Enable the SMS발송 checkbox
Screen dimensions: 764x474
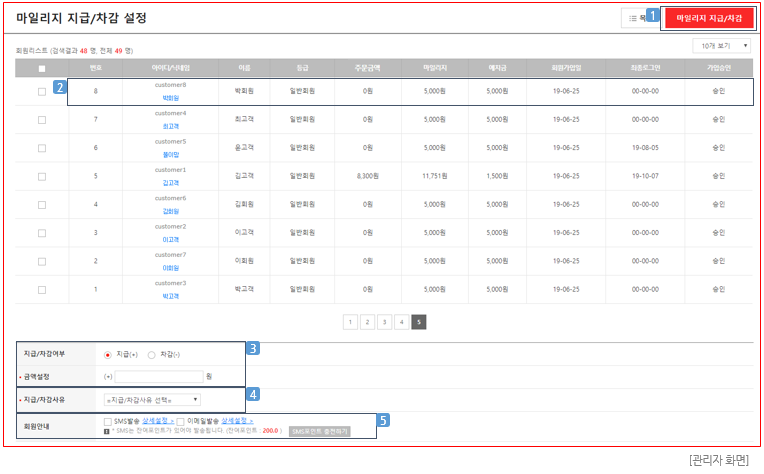pos(108,422)
